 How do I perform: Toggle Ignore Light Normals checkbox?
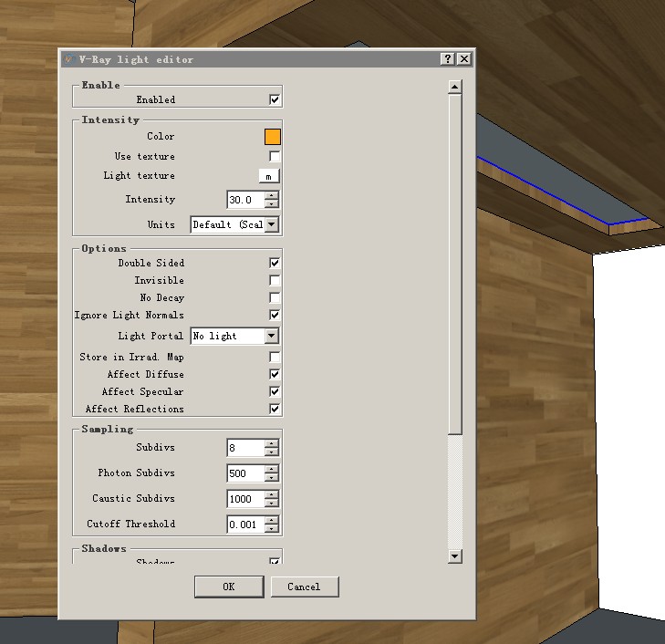[x=275, y=315]
